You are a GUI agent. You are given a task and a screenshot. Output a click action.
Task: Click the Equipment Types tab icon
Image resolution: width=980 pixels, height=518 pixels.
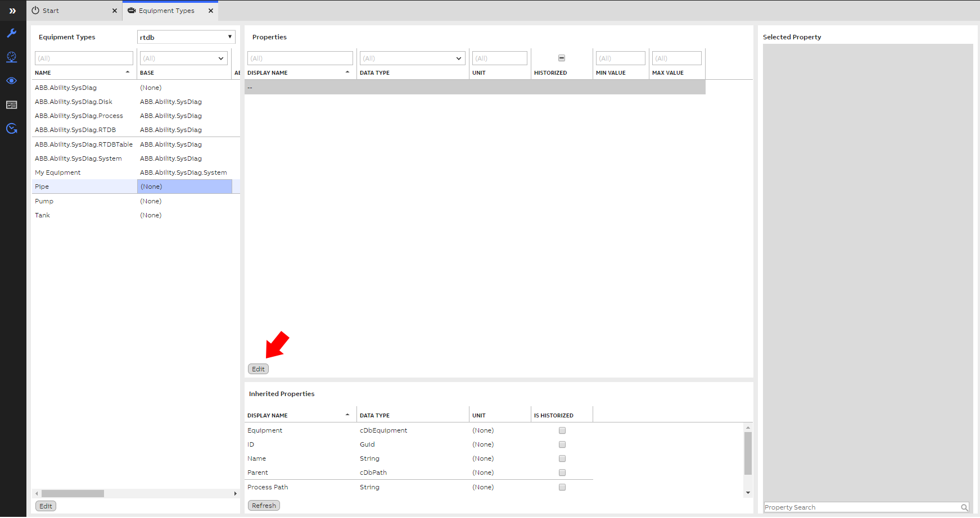click(x=132, y=11)
